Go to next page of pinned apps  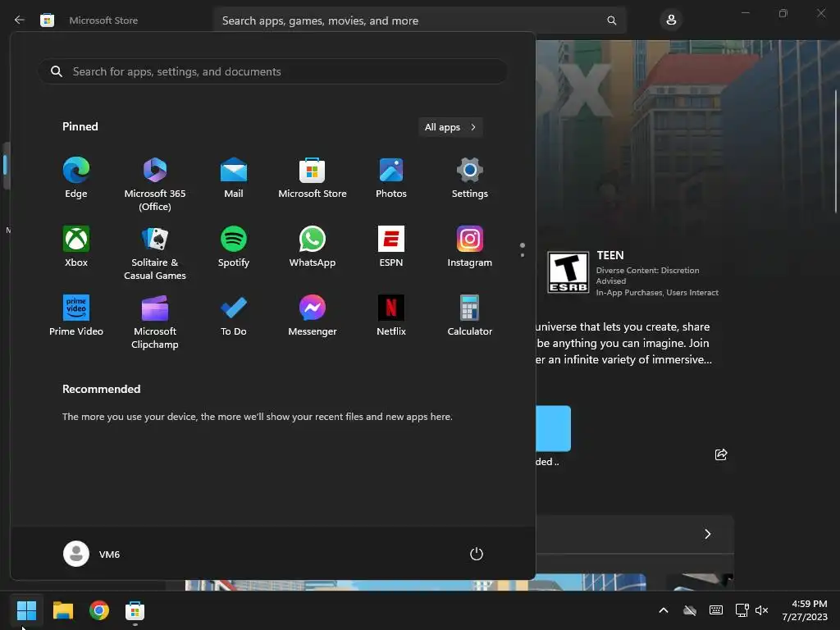coord(523,255)
